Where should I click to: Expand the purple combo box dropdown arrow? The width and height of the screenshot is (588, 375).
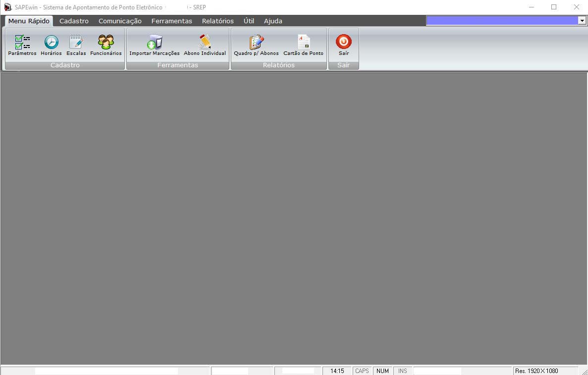click(x=582, y=20)
